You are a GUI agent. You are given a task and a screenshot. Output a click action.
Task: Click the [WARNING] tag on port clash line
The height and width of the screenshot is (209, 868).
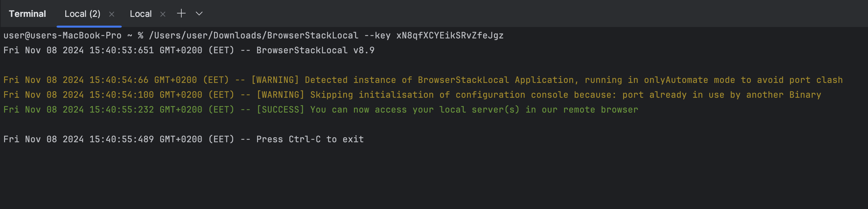[x=275, y=80]
